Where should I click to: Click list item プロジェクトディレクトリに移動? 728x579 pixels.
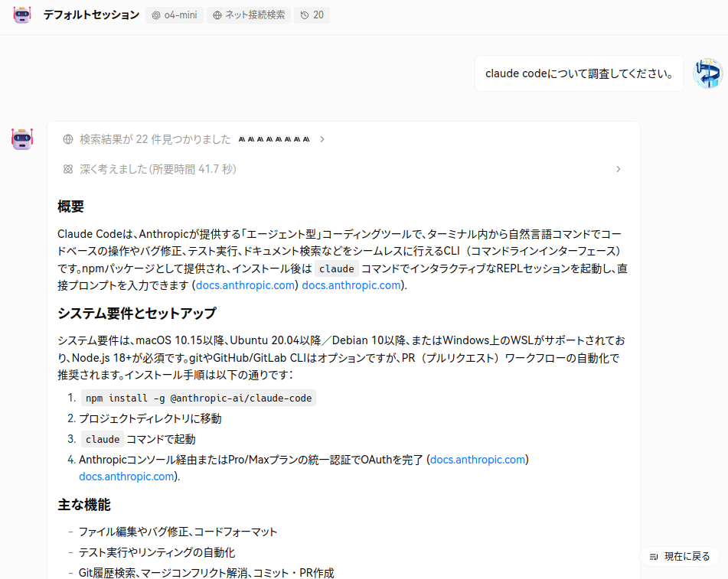click(150, 418)
